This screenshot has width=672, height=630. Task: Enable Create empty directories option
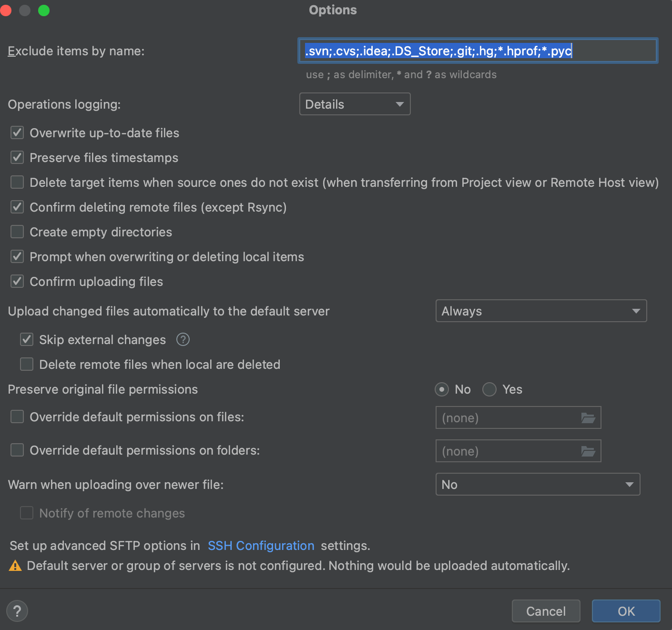point(18,232)
